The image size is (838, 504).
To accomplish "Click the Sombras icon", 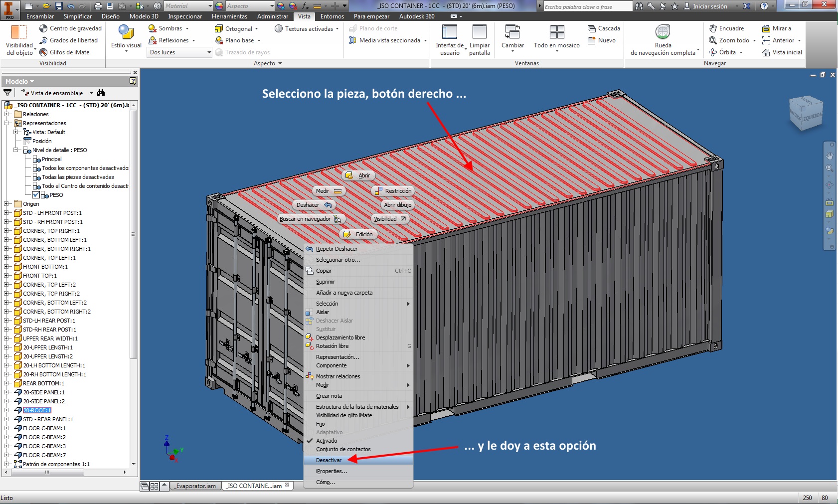I will [x=153, y=28].
